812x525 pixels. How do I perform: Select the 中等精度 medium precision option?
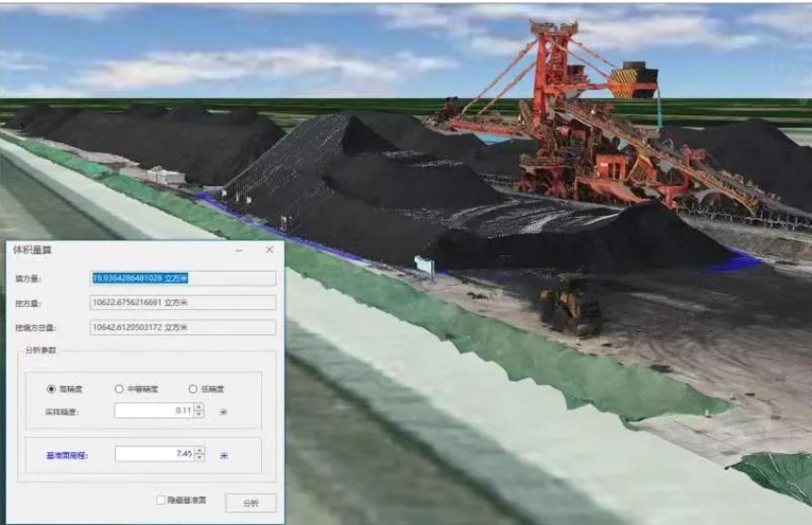[119, 389]
